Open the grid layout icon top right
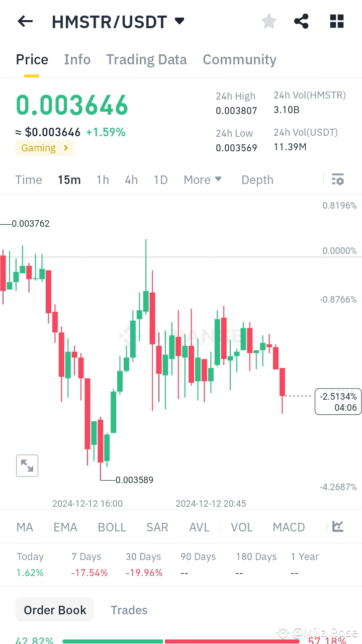The height and width of the screenshot is (644, 362). (336, 21)
